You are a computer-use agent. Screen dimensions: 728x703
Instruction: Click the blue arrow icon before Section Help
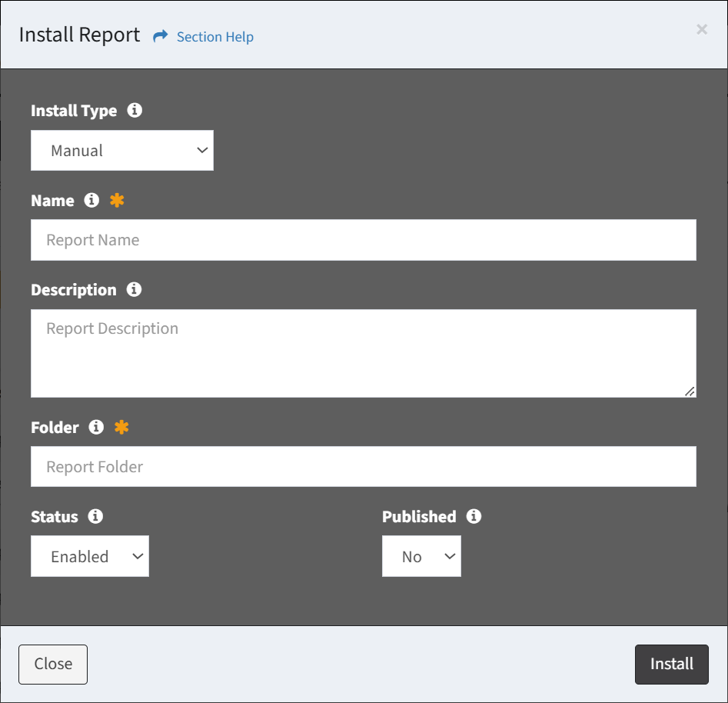[160, 36]
